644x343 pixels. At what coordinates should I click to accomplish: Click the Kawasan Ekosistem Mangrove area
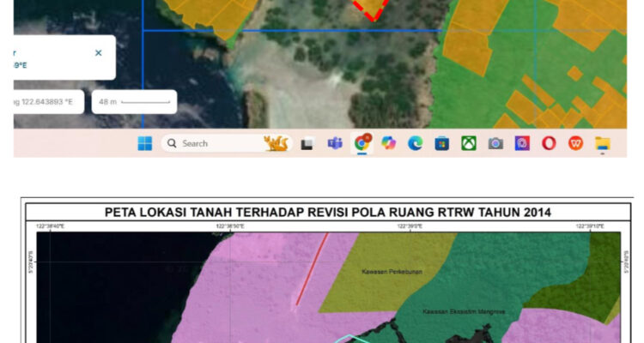click(x=457, y=312)
